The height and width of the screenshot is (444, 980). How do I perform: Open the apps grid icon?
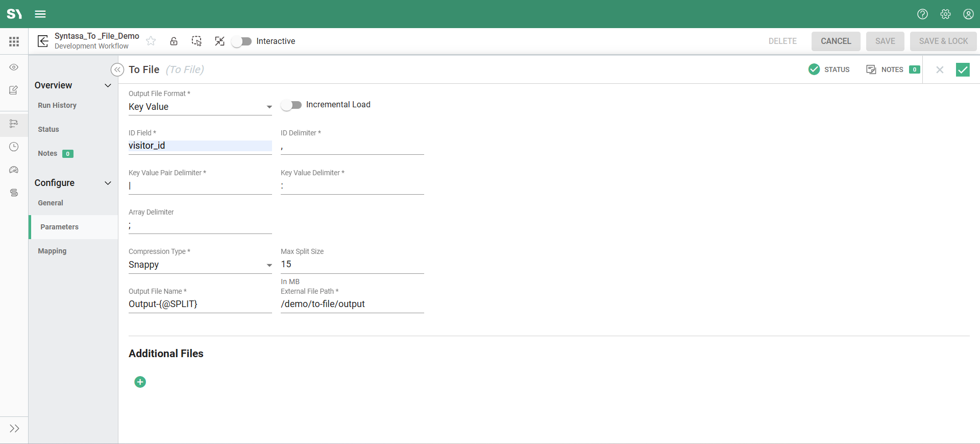pyautogui.click(x=14, y=41)
